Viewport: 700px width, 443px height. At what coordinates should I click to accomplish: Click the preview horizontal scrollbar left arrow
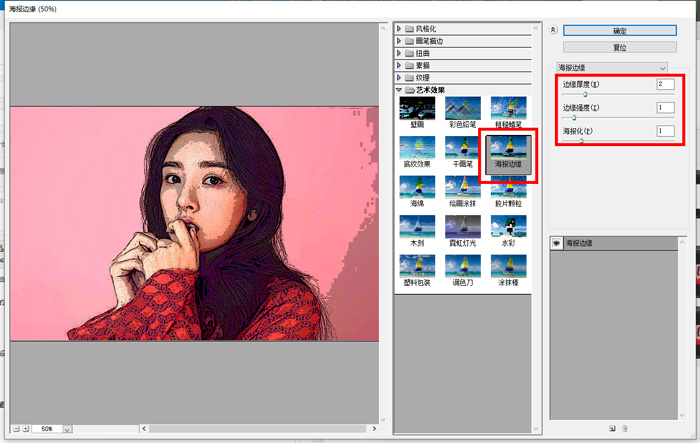click(x=144, y=429)
